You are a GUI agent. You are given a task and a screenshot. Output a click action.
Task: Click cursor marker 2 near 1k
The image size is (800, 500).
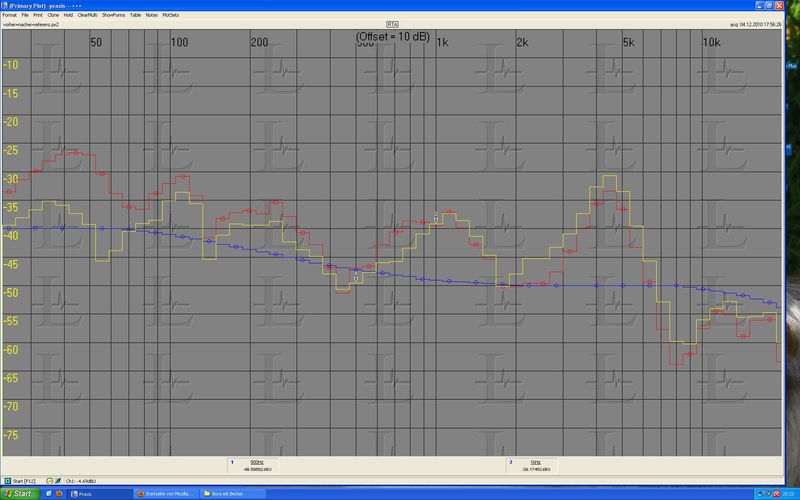(436, 218)
